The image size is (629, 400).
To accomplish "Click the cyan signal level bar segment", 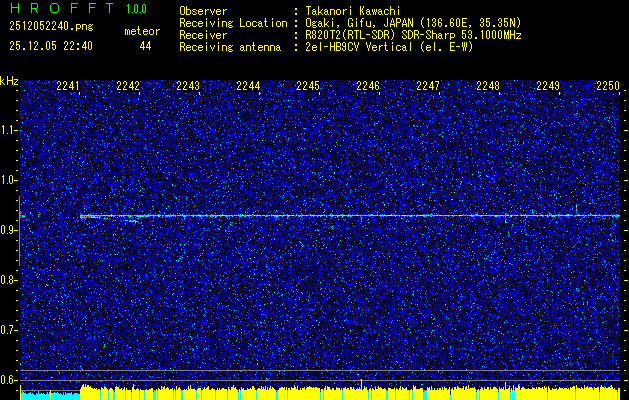I will point(50,395).
